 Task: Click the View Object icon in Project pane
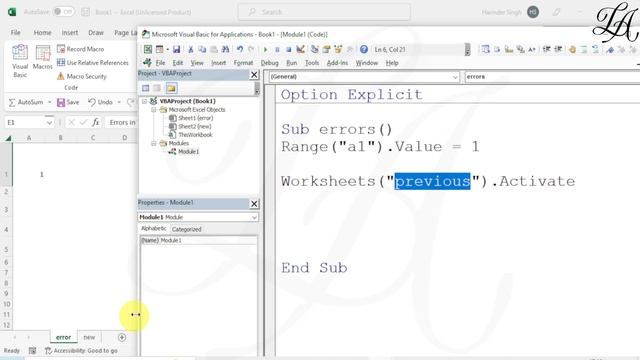tap(157, 88)
